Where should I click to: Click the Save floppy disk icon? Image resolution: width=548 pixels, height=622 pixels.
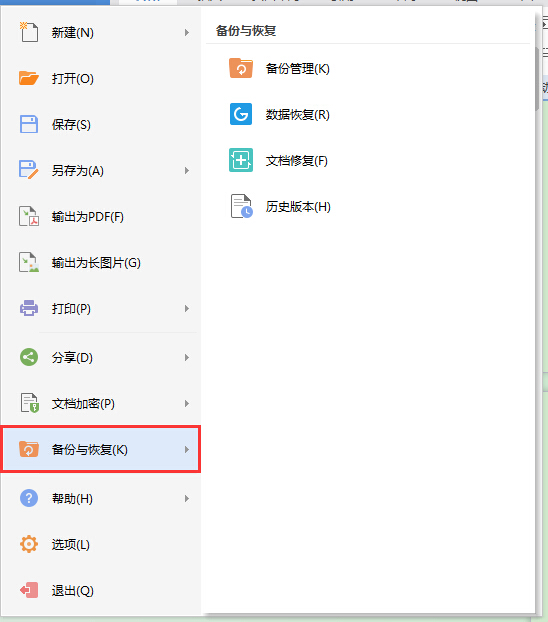point(29,124)
